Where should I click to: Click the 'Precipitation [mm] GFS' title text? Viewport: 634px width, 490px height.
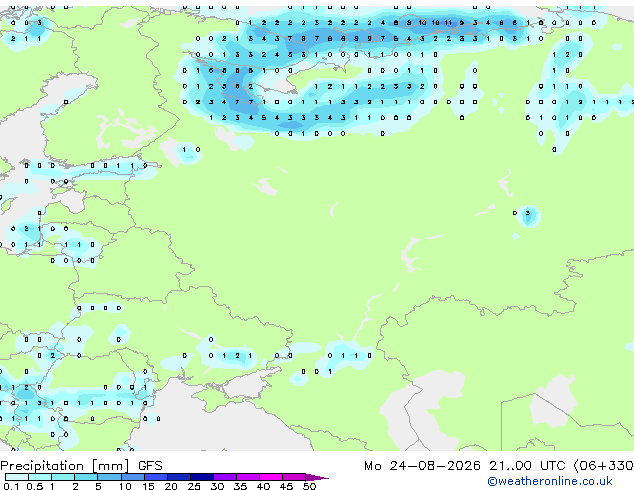(81, 466)
